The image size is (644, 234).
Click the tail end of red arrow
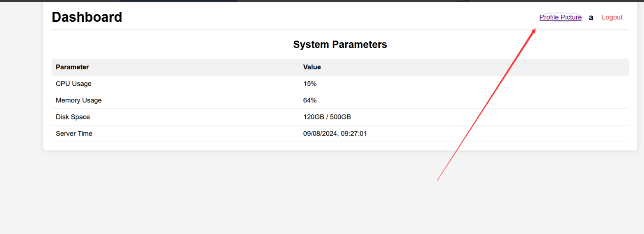(438, 180)
